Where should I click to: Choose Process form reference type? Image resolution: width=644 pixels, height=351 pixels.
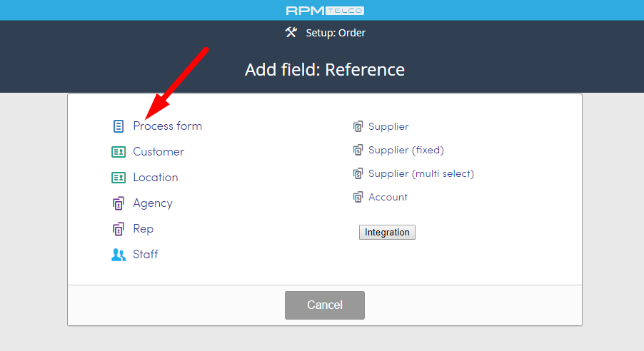pyautogui.click(x=168, y=126)
